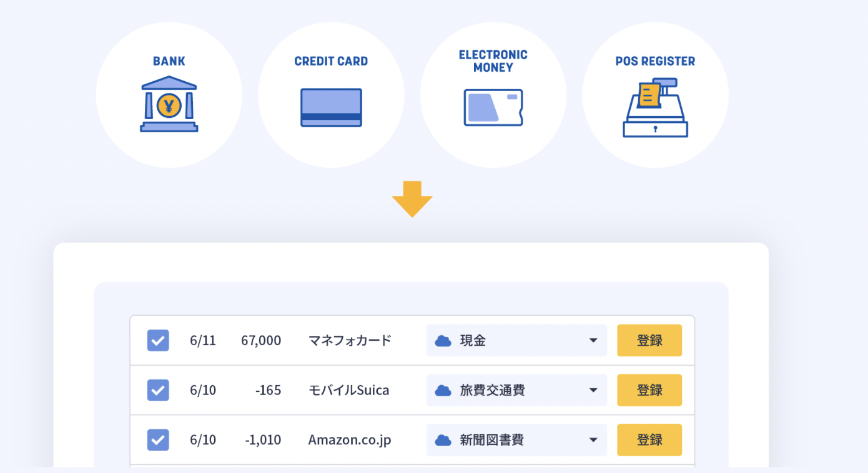Click the bank building icon
Image resolution: width=868 pixels, height=473 pixels.
[169, 104]
